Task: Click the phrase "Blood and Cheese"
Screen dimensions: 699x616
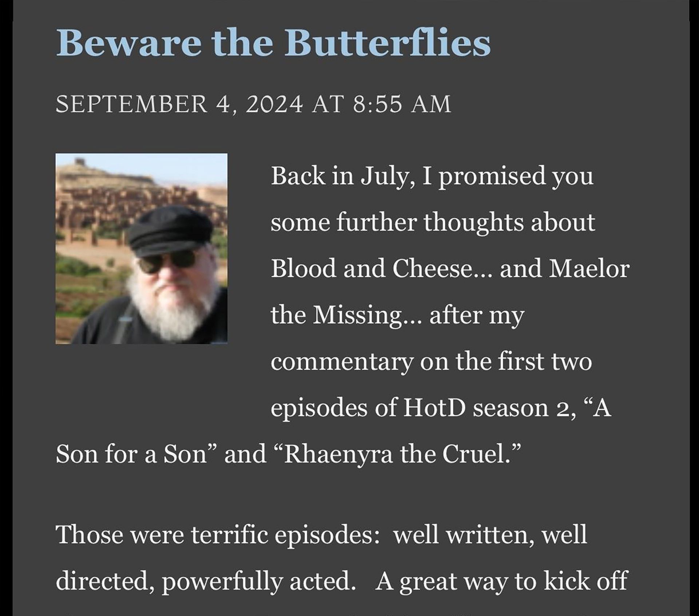Action: tap(382, 269)
